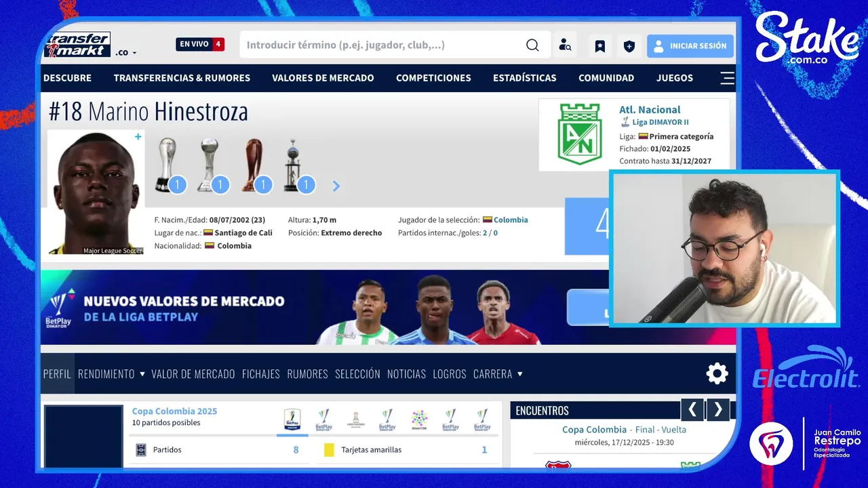Open the Atl. Nacional club link

click(650, 109)
